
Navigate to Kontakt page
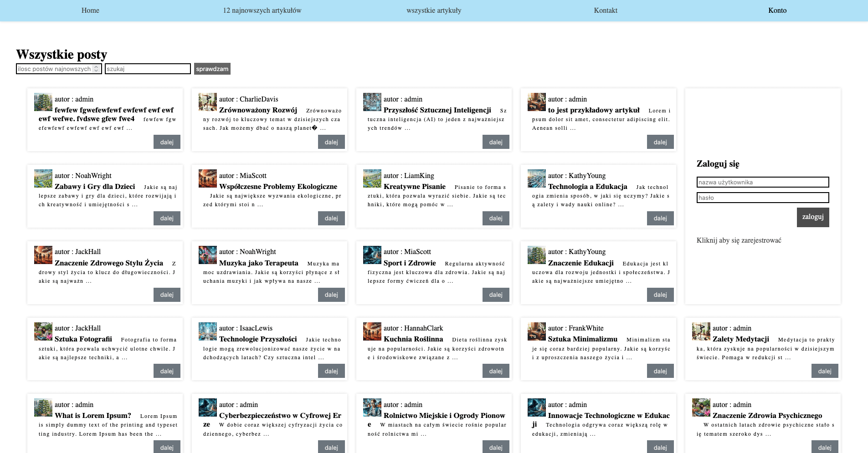click(x=606, y=10)
